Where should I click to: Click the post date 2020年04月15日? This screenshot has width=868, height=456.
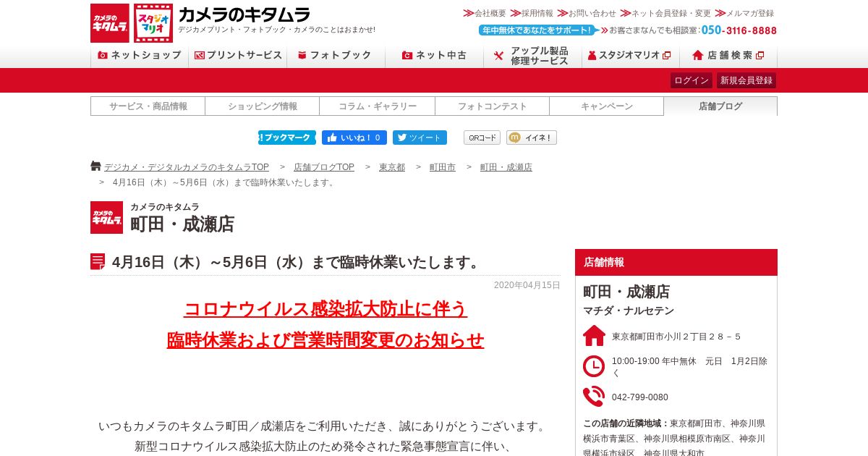tap(527, 285)
